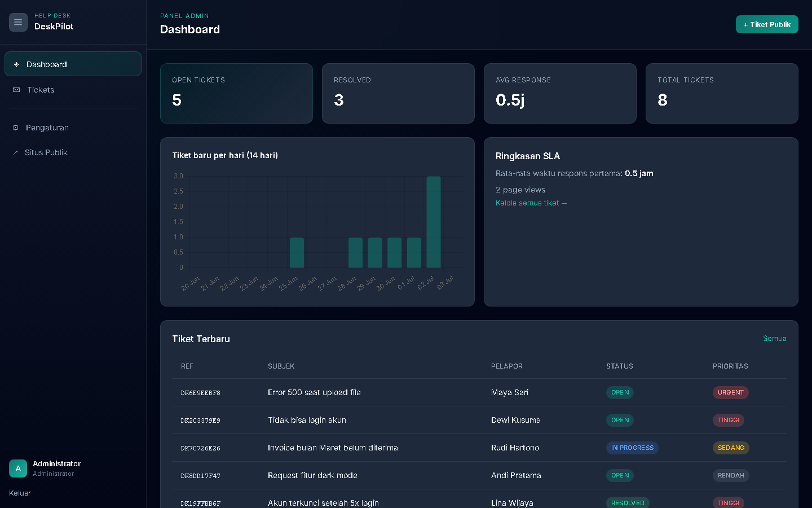This screenshot has height=508, width=812.
Task: Click ticket reference DK6E9EEBF8
Action: pyautogui.click(x=200, y=393)
